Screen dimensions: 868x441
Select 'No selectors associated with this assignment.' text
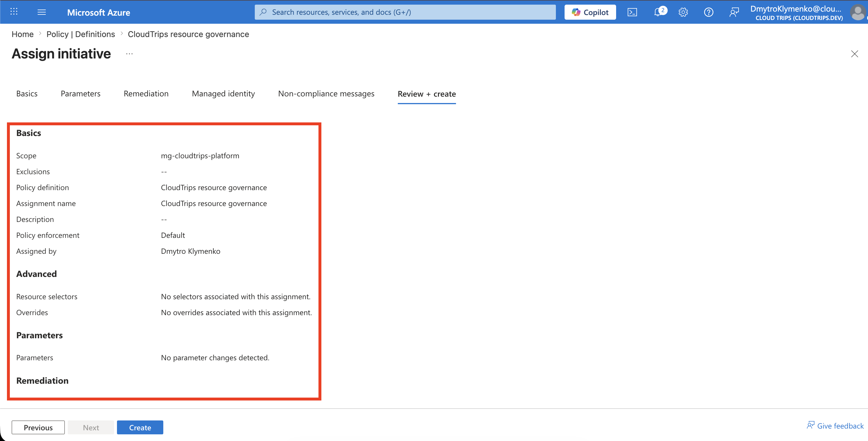coord(236,297)
